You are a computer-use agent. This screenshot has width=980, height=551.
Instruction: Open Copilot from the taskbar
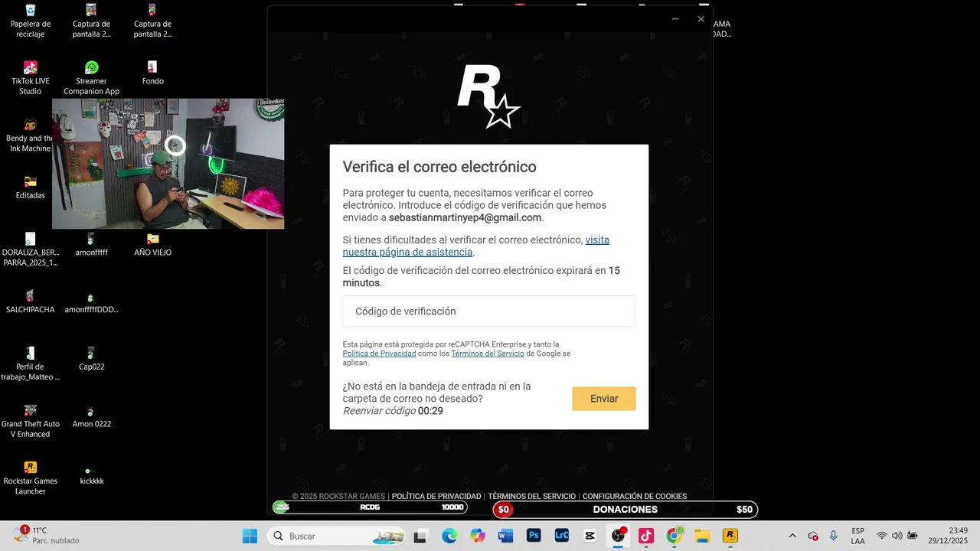click(x=478, y=536)
